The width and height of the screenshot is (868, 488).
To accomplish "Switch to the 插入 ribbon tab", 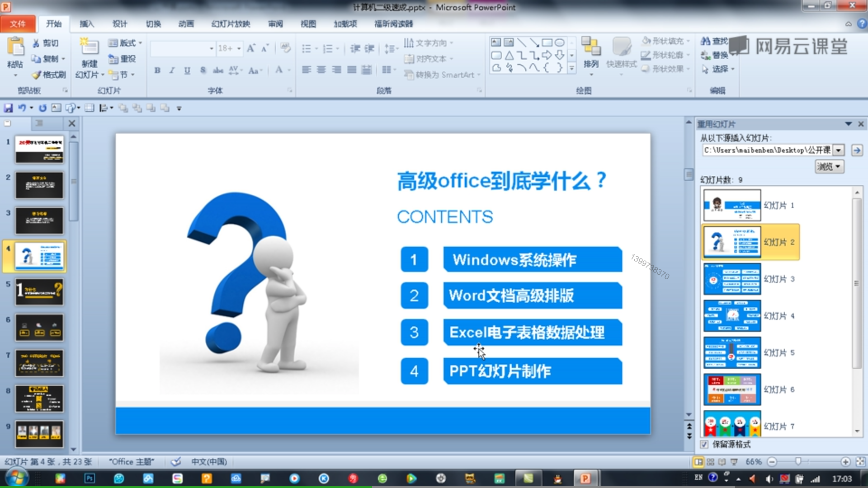I will pyautogui.click(x=86, y=24).
